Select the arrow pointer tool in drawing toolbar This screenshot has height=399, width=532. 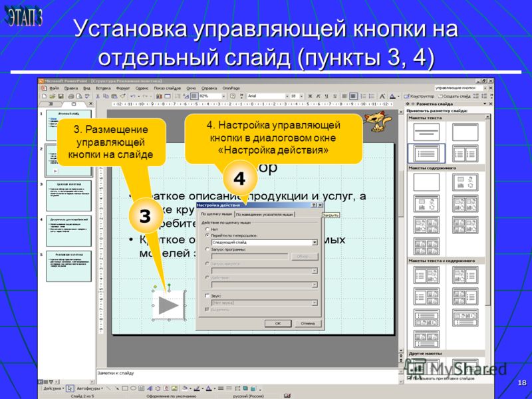click(x=70, y=388)
